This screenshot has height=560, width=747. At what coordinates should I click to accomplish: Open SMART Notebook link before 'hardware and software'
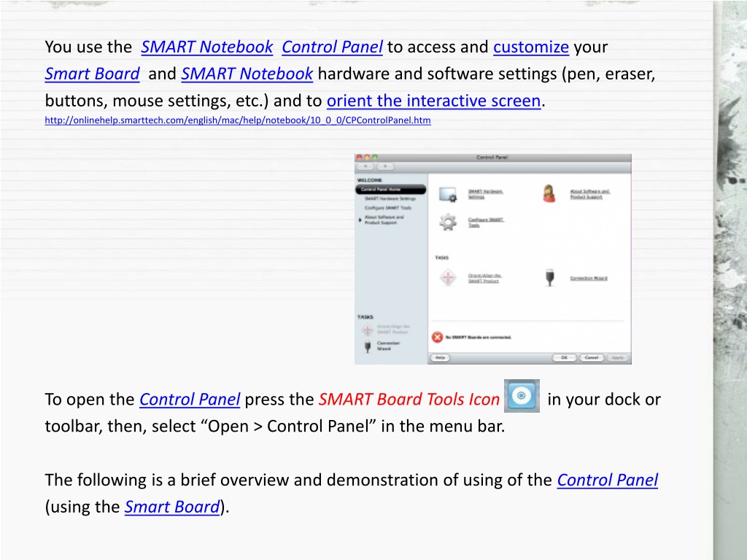click(247, 74)
